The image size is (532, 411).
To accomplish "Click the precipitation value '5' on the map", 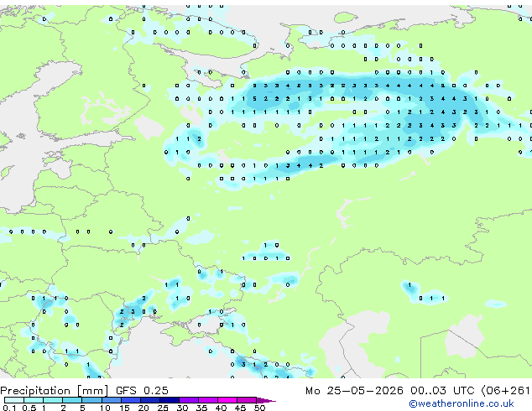I will pyautogui.click(x=254, y=99).
